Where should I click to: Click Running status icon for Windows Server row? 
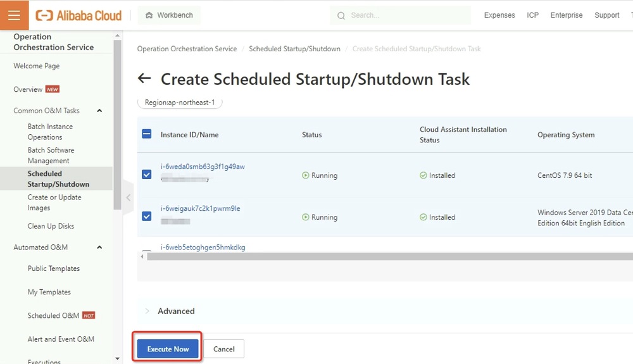(306, 217)
